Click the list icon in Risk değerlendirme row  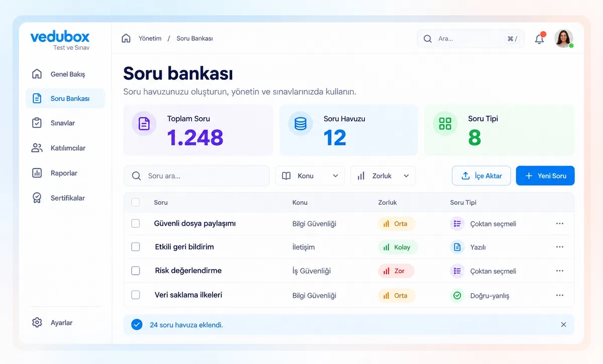pyautogui.click(x=457, y=271)
